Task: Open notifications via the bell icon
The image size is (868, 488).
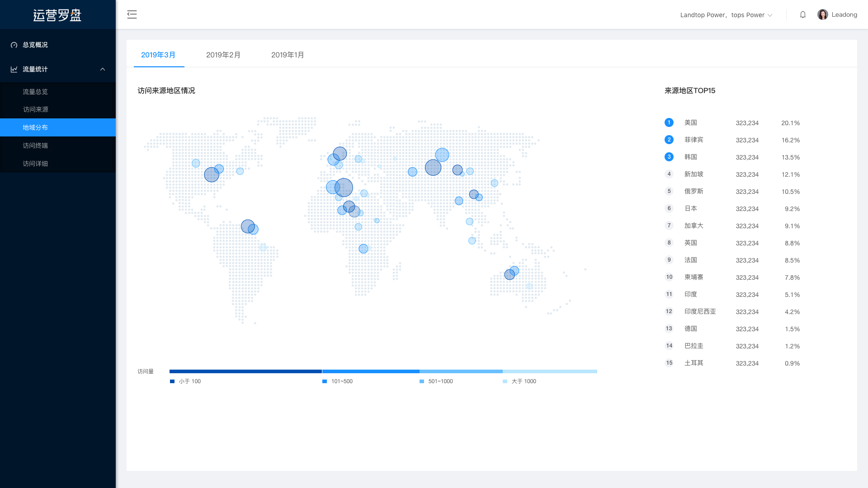Action: (803, 14)
